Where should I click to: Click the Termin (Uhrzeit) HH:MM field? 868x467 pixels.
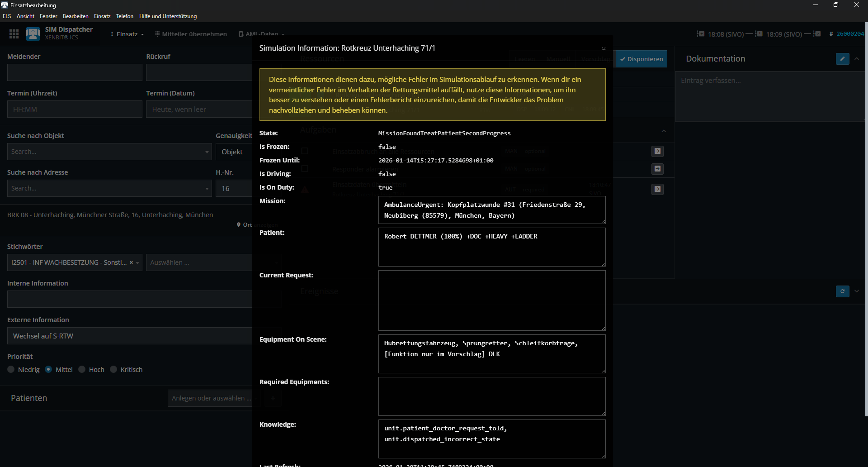75,110
